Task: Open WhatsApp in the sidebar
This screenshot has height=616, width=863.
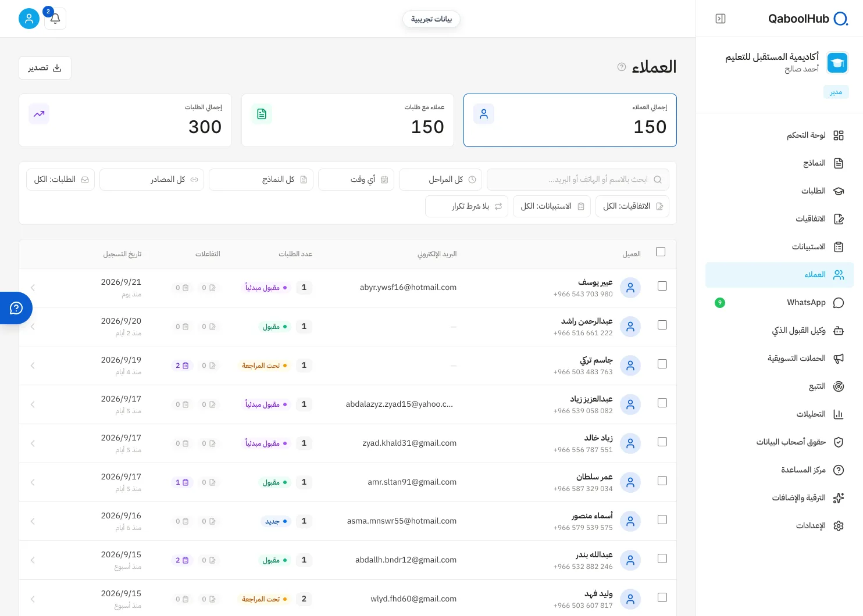Action: [x=779, y=303]
